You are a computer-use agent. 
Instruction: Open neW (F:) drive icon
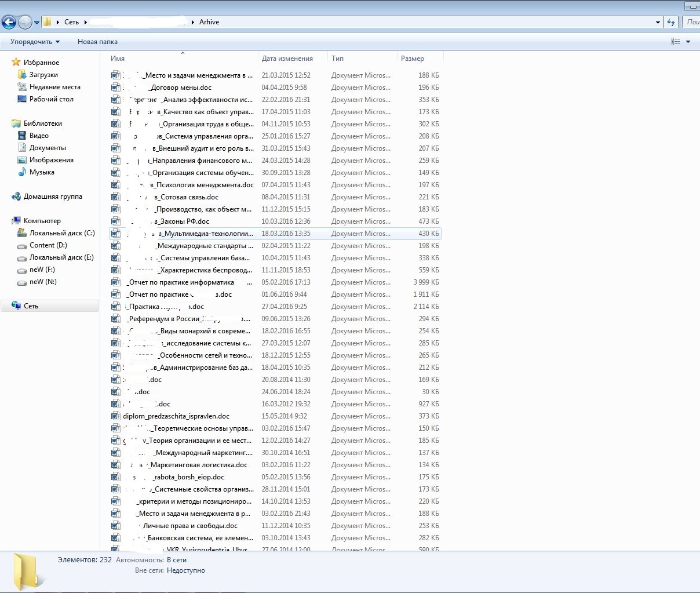pos(22,270)
